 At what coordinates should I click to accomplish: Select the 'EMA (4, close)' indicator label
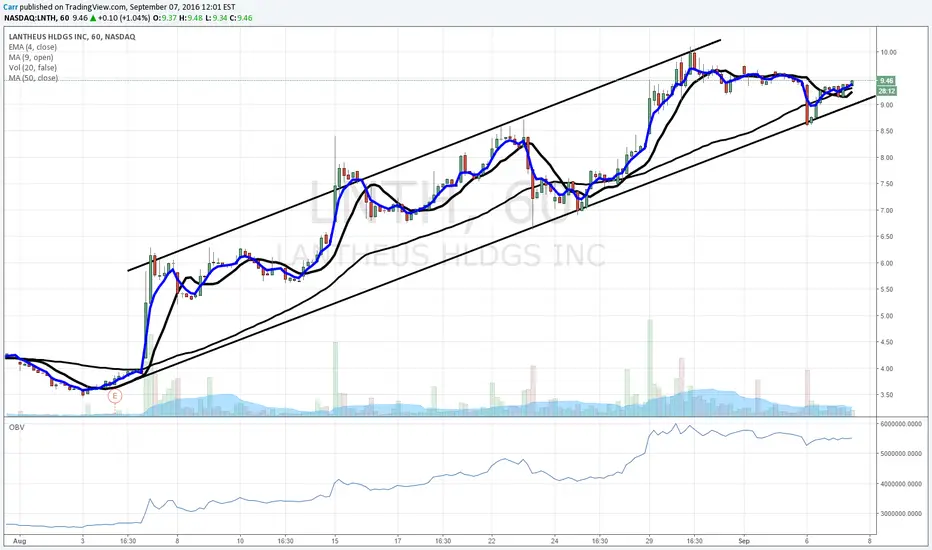(33, 47)
